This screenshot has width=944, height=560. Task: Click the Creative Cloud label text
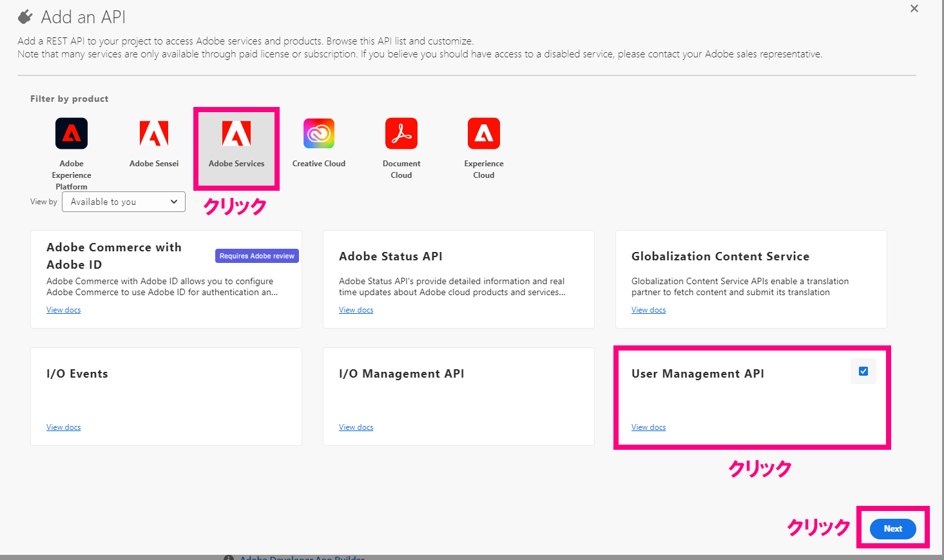pyautogui.click(x=319, y=164)
